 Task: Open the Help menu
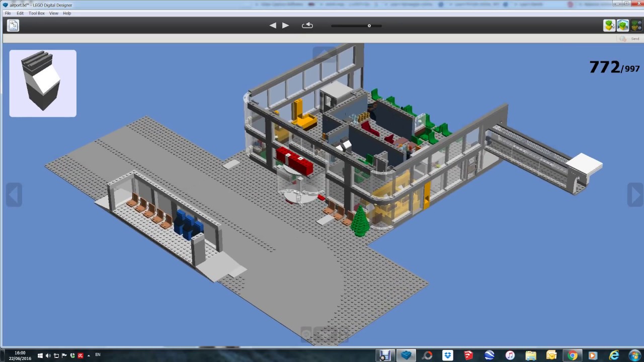tap(67, 13)
